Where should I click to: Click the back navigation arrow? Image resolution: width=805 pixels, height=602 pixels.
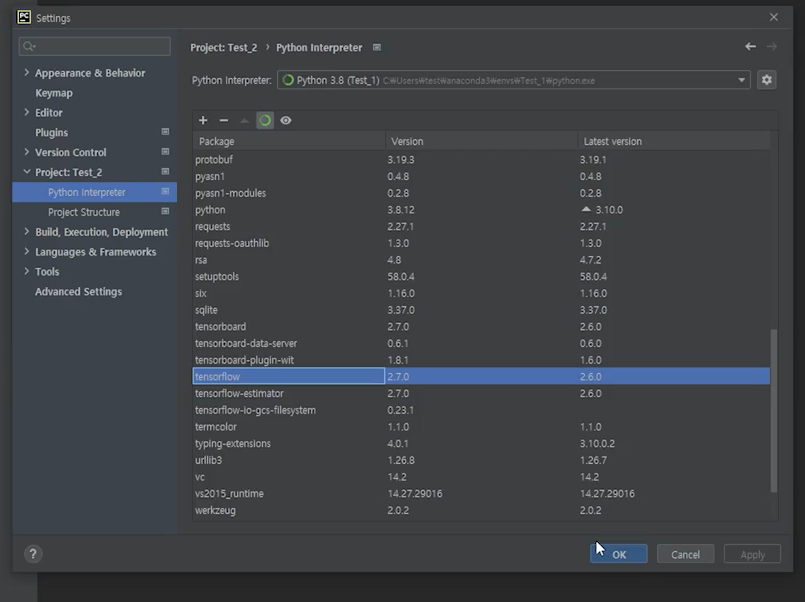750,47
